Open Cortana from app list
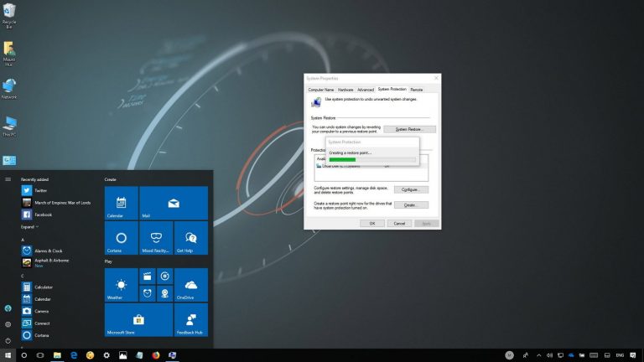644x362 pixels. click(x=36, y=335)
